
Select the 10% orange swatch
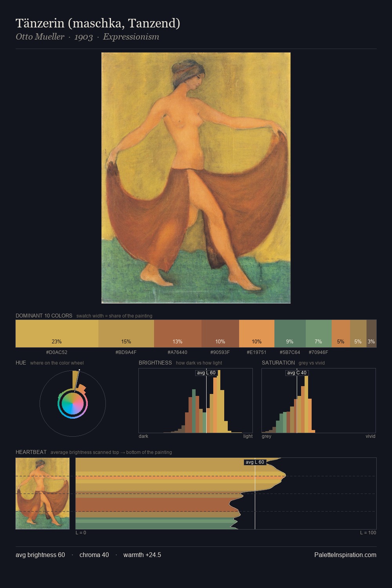pyautogui.click(x=257, y=334)
